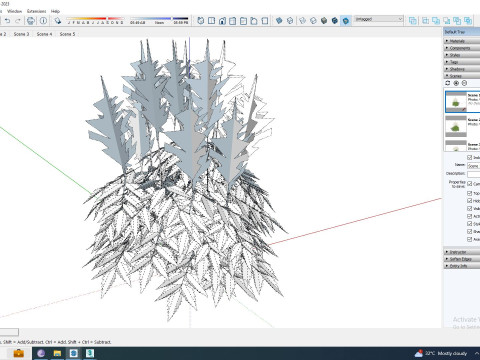This screenshot has height=360, width=480.
Task: Switch to the Scene 4 tab
Action: (44, 34)
